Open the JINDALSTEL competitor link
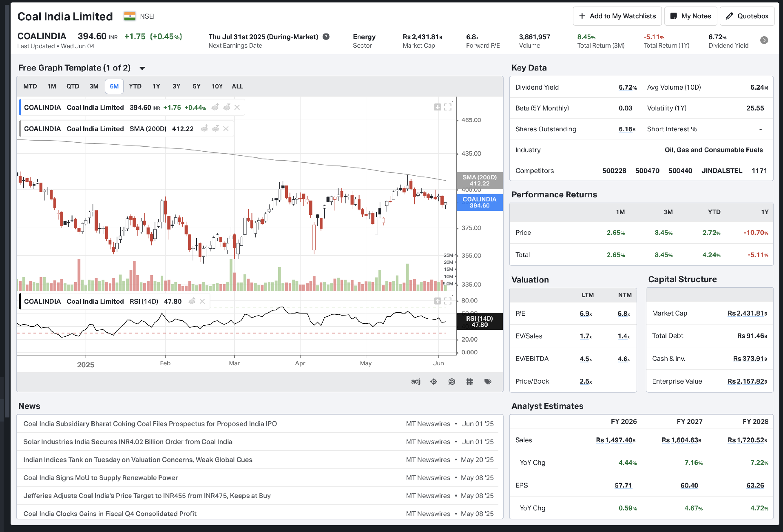The width and height of the screenshot is (783, 532). (721, 171)
